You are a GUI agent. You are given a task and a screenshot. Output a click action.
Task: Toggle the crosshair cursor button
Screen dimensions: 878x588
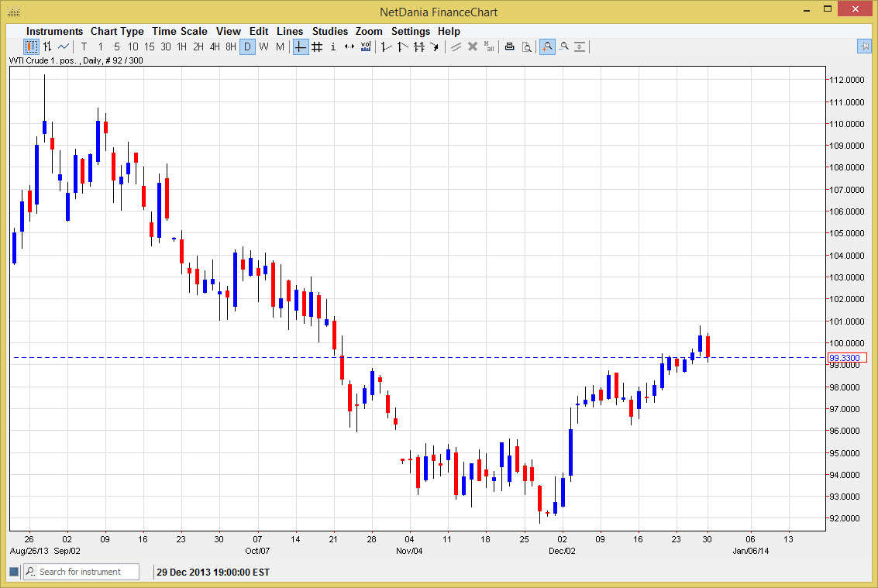(301, 46)
